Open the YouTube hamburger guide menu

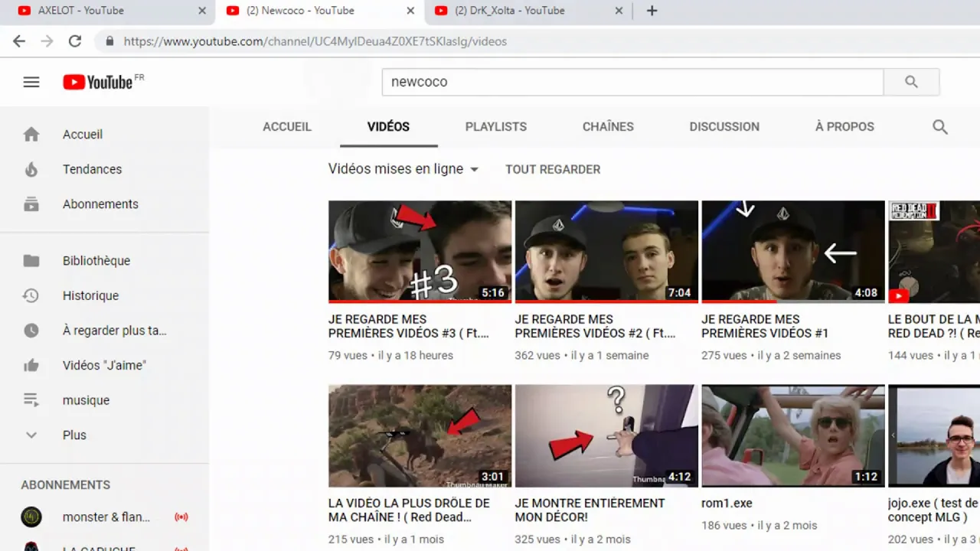31,82
